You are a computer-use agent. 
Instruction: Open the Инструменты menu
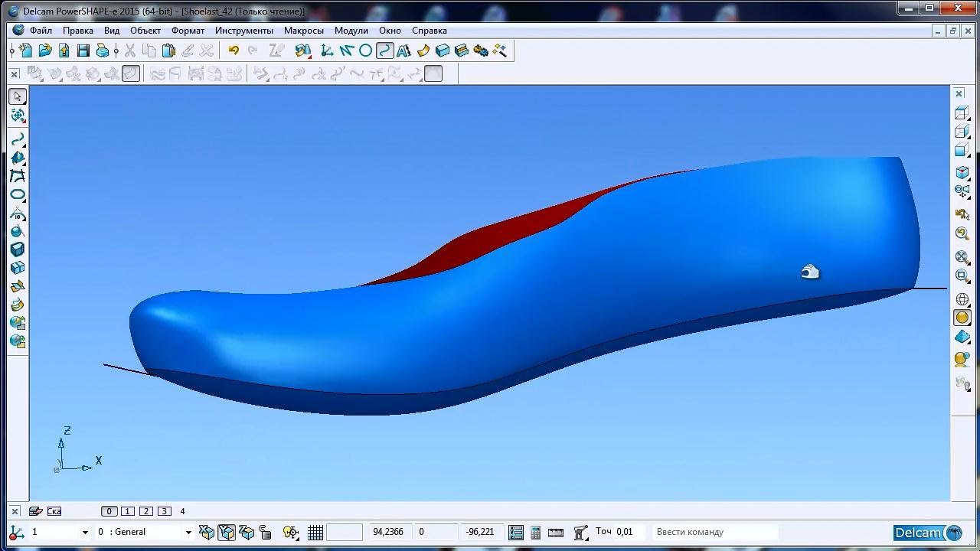tap(244, 31)
